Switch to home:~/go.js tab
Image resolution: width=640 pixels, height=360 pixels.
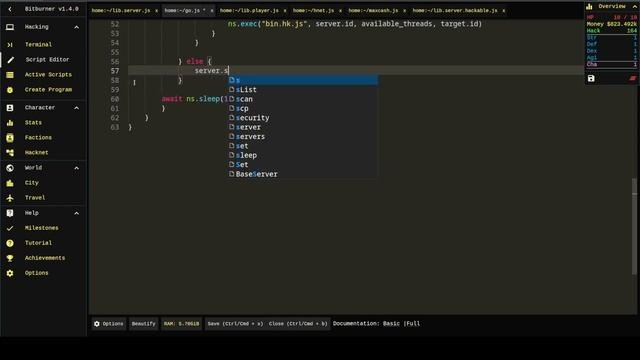click(185, 11)
